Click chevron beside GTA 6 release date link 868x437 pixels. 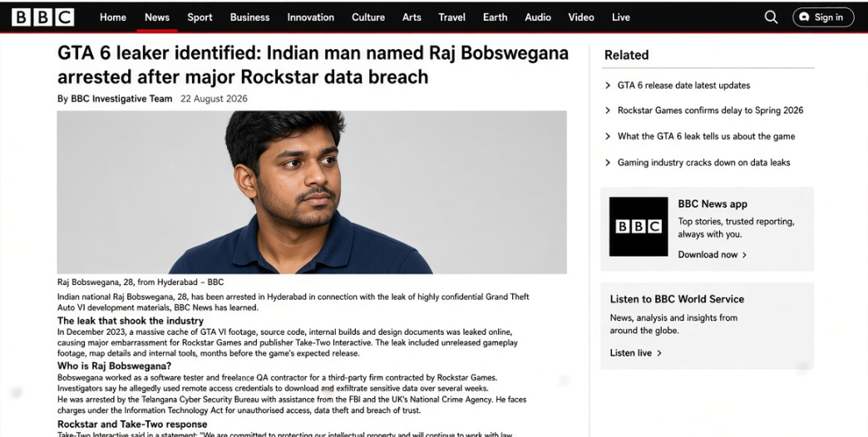point(608,86)
